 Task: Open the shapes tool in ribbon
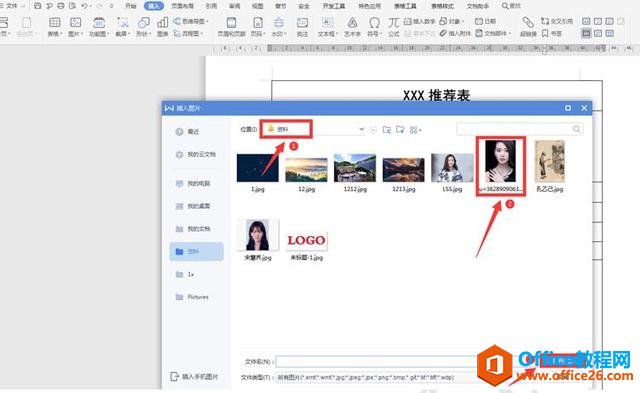coord(143,27)
